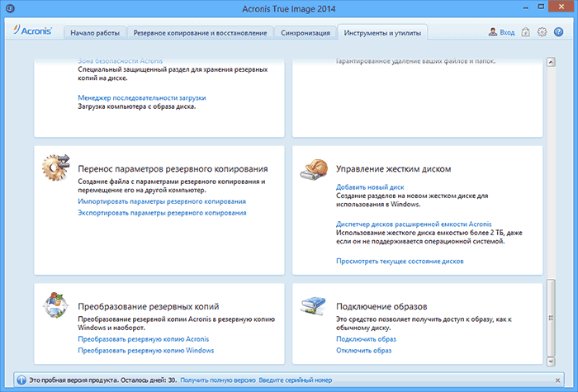Screen dimensions: 578x392
Task: Click Добавить новый диск link
Action: click(370, 187)
